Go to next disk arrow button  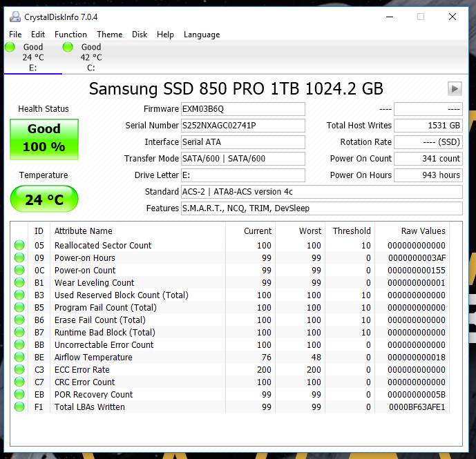455,89
